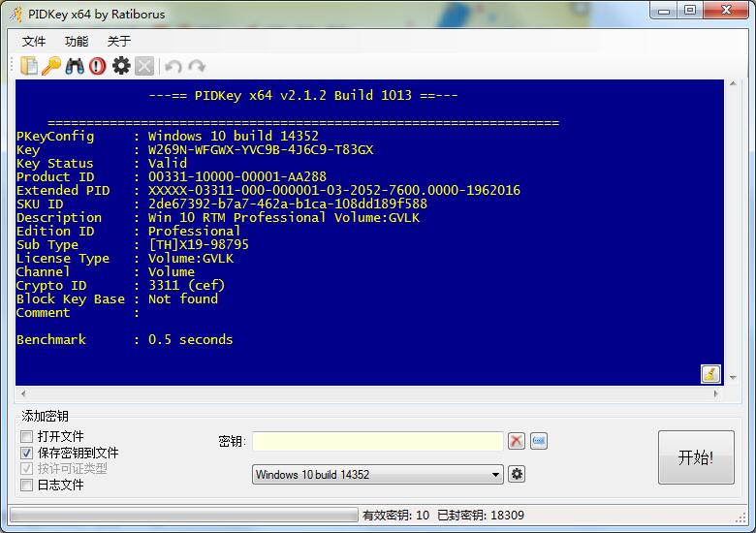The image size is (756, 533).
Task: Enable the 打开文件 checkbox
Action: pyautogui.click(x=27, y=437)
